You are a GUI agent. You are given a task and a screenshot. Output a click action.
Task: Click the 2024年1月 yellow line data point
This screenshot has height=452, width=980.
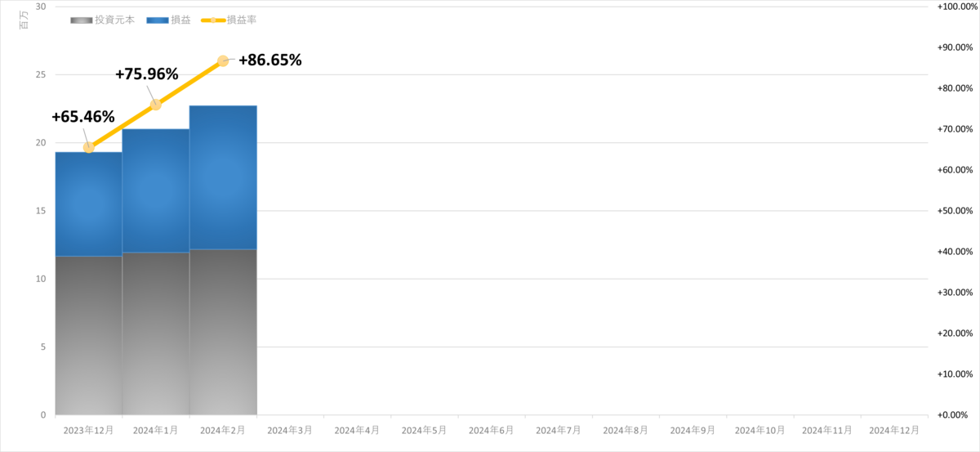point(156,105)
